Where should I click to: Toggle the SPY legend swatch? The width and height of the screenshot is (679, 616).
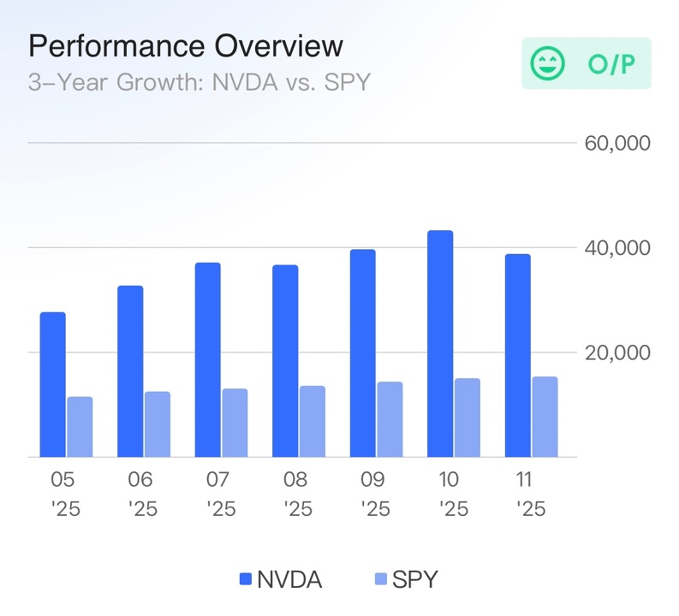point(381,579)
